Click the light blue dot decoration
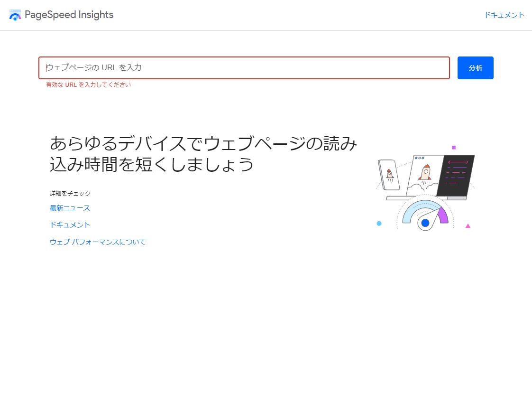 [x=379, y=224]
